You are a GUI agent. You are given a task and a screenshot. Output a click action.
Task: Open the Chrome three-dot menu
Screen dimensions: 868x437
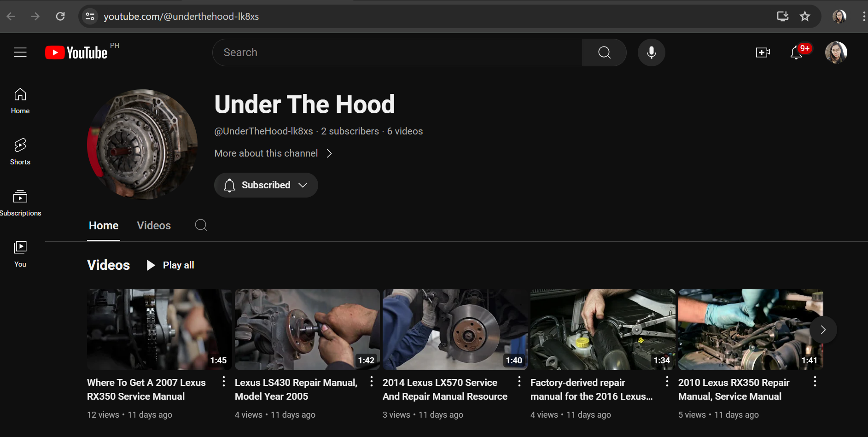click(863, 17)
